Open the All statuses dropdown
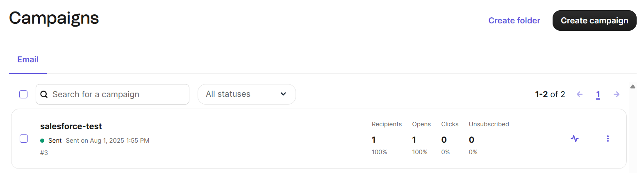 pyautogui.click(x=246, y=94)
